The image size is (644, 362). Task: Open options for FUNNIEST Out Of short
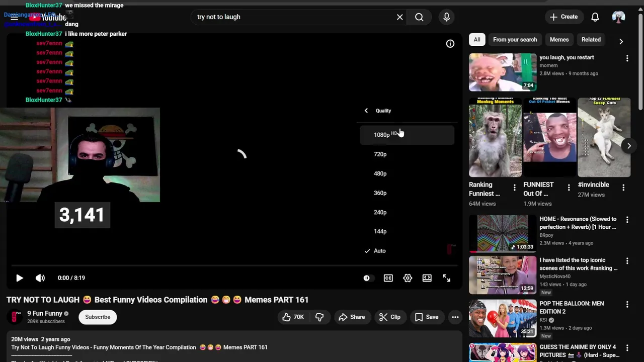coord(569,188)
